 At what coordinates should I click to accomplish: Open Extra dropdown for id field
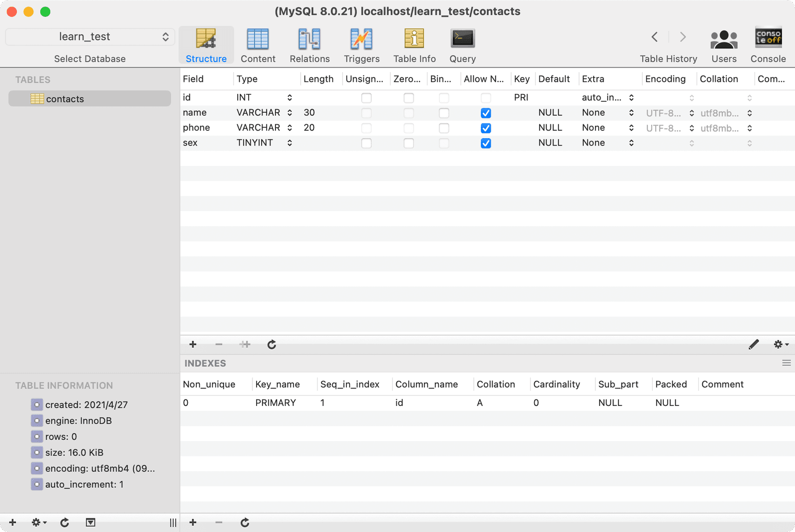pyautogui.click(x=631, y=98)
